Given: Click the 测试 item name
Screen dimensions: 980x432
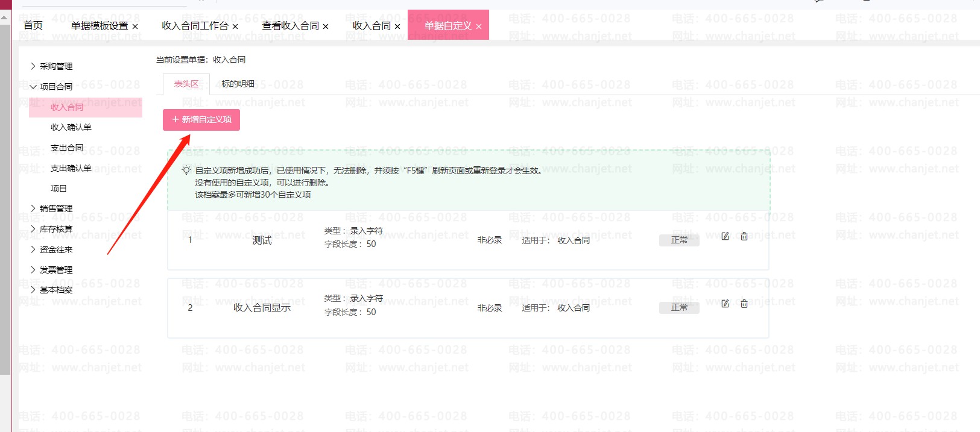Looking at the screenshot, I should tap(262, 240).
